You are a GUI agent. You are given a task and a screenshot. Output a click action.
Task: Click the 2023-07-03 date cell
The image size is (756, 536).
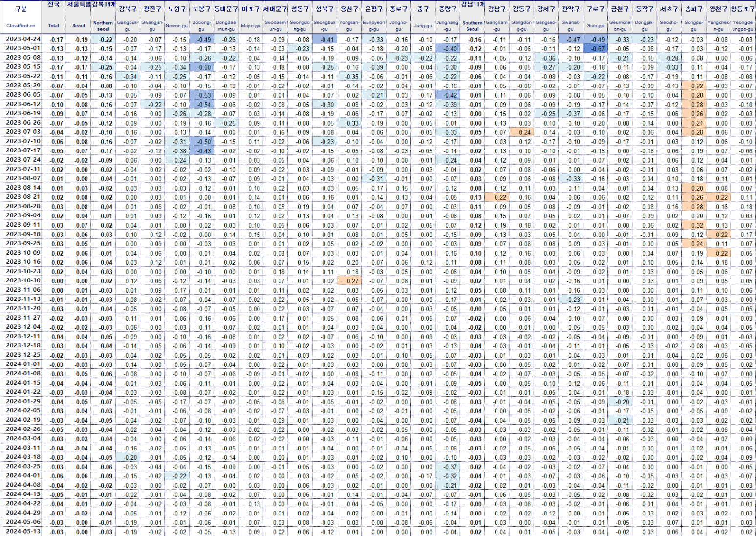point(23,132)
